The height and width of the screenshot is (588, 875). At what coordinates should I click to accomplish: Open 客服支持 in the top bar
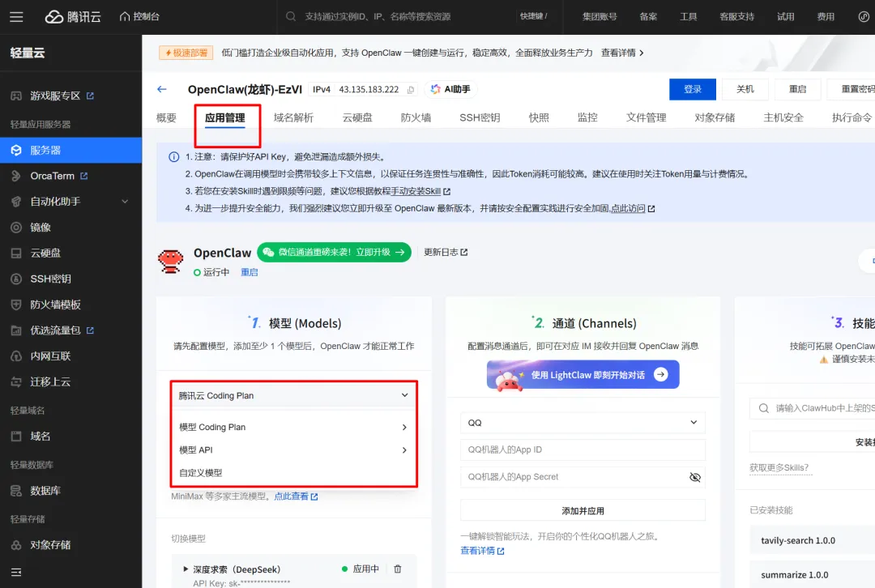click(x=736, y=17)
